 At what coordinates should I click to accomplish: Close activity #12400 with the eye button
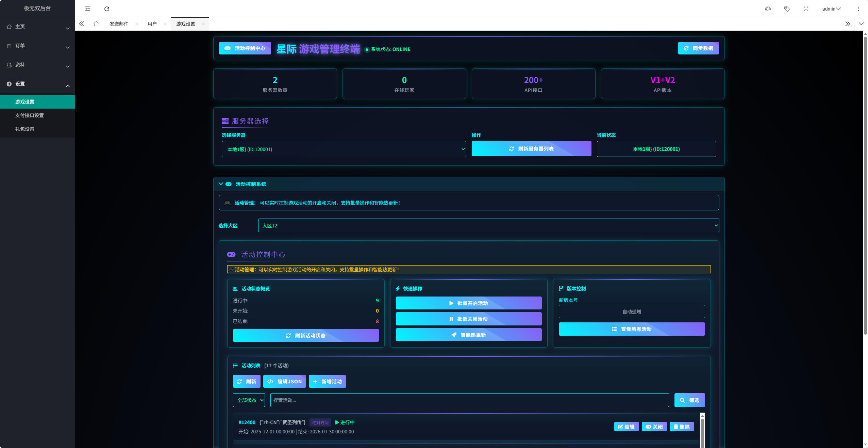click(654, 427)
